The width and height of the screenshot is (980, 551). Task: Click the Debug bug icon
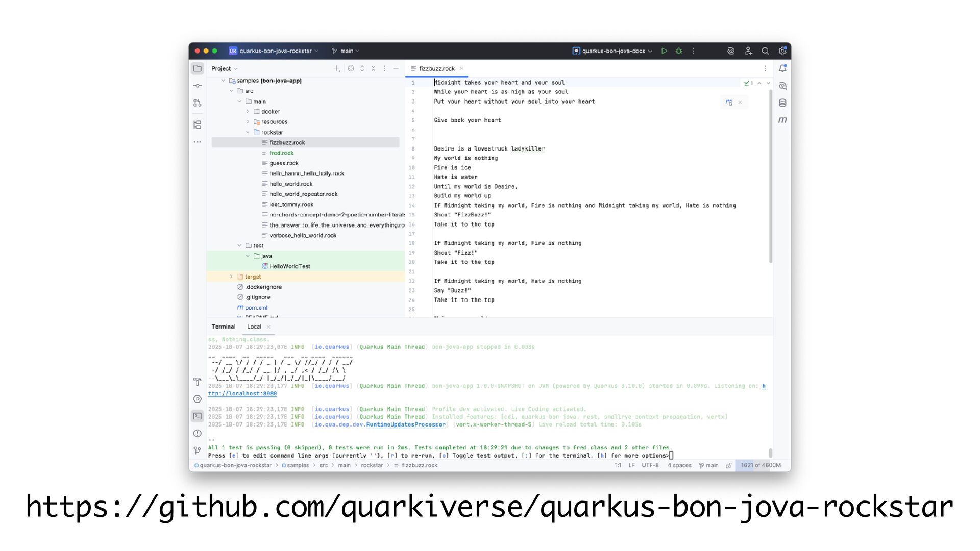(x=679, y=51)
